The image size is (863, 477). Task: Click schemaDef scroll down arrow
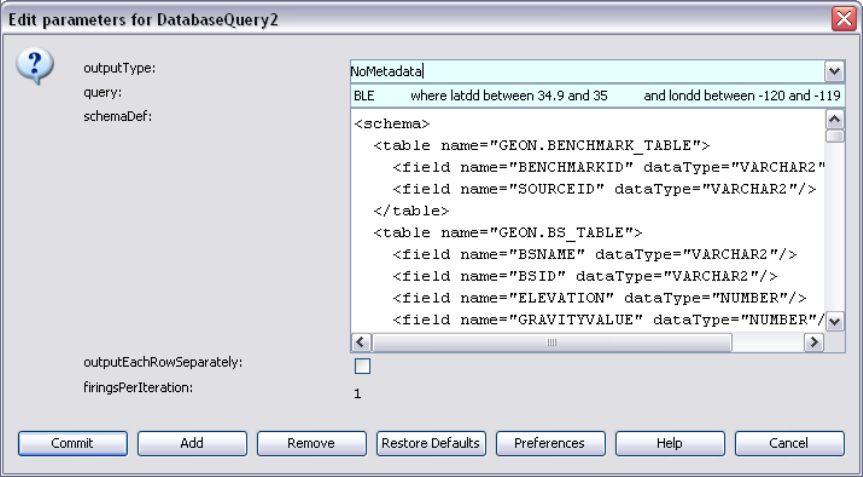(835, 321)
